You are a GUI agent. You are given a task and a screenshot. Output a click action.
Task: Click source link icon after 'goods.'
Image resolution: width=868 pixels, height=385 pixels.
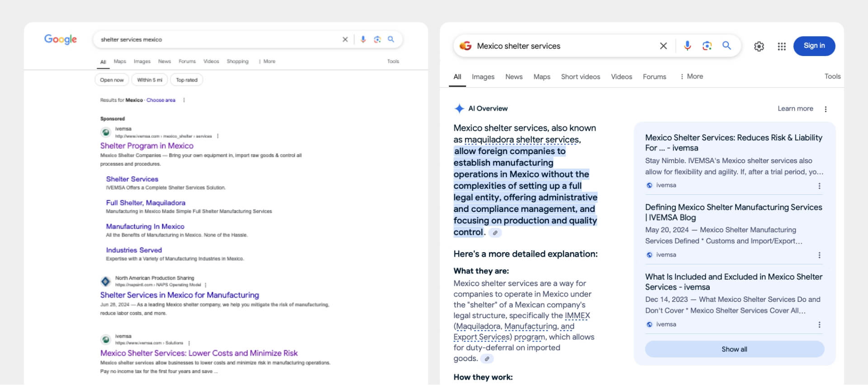pos(487,359)
